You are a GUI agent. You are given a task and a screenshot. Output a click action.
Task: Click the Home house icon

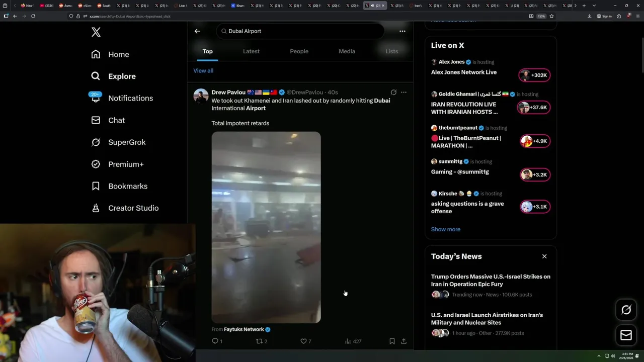pyautogui.click(x=96, y=54)
